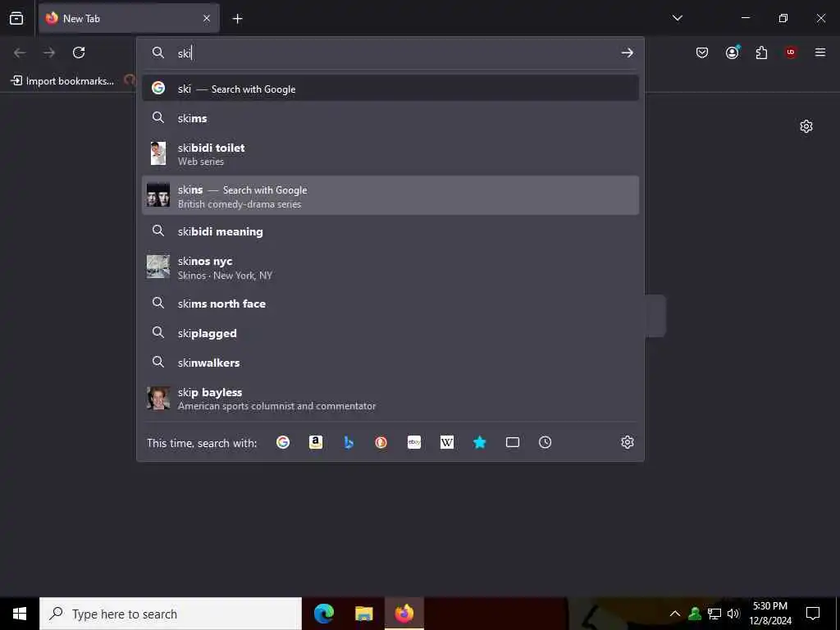Open Firefox account menu
Viewport: 840px width, 630px height.
[x=732, y=52]
